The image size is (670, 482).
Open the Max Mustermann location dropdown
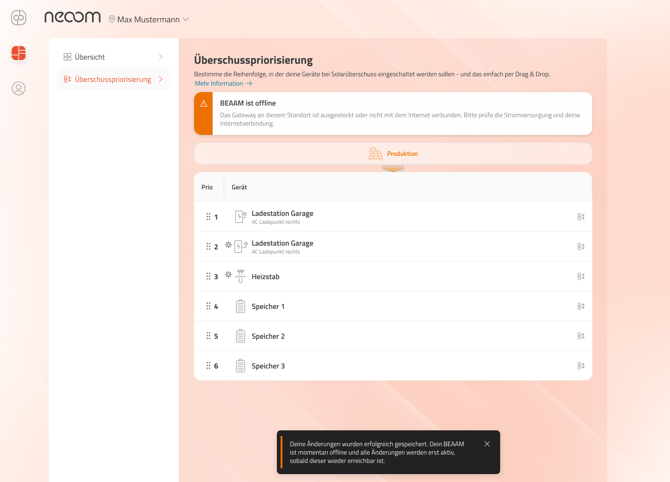point(148,19)
